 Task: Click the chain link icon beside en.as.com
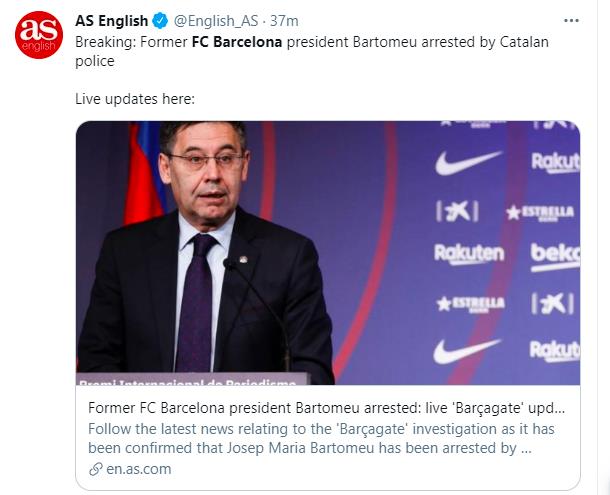pyautogui.click(x=95, y=469)
